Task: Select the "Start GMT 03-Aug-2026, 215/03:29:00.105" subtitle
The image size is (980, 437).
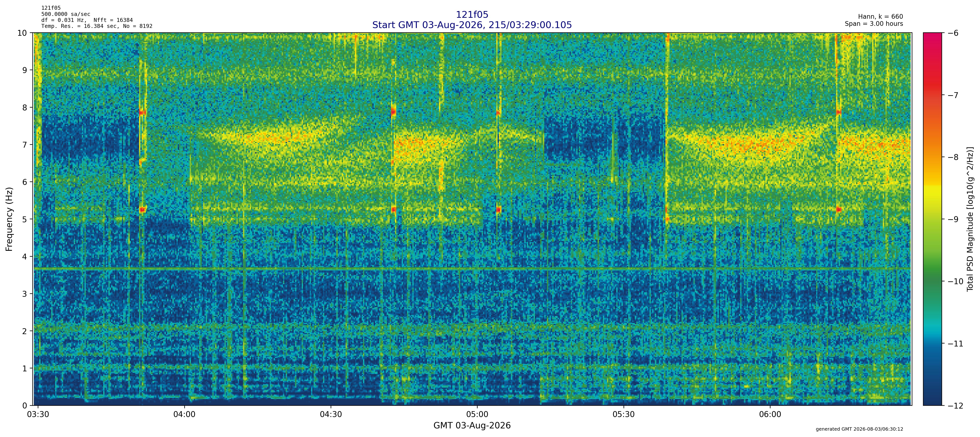Action: coord(472,25)
